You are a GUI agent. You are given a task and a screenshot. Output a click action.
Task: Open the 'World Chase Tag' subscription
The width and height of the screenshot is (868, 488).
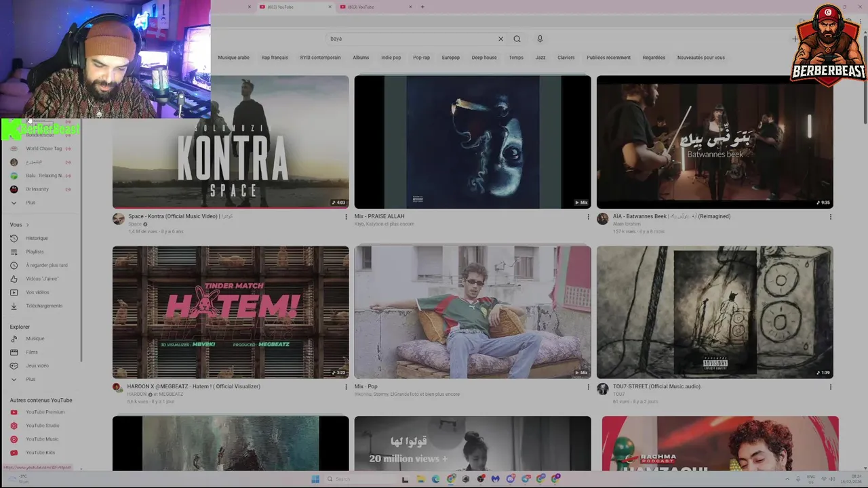pyautogui.click(x=41, y=148)
